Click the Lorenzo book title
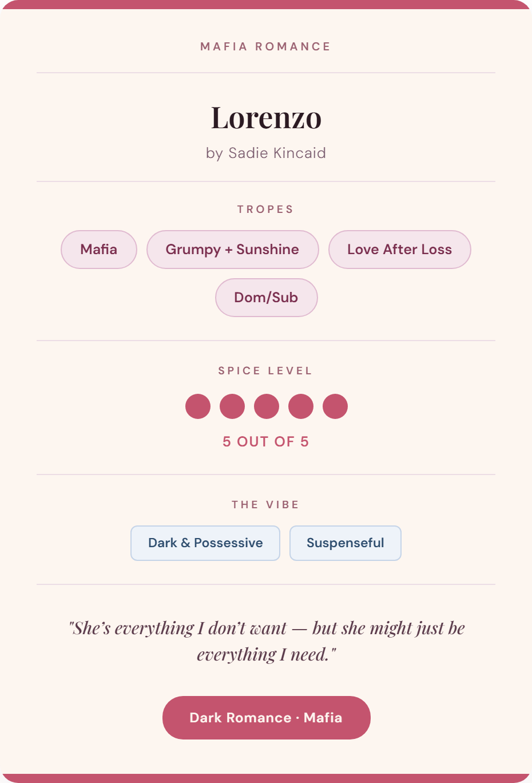Screen dimensions: 532x783 [266, 118]
